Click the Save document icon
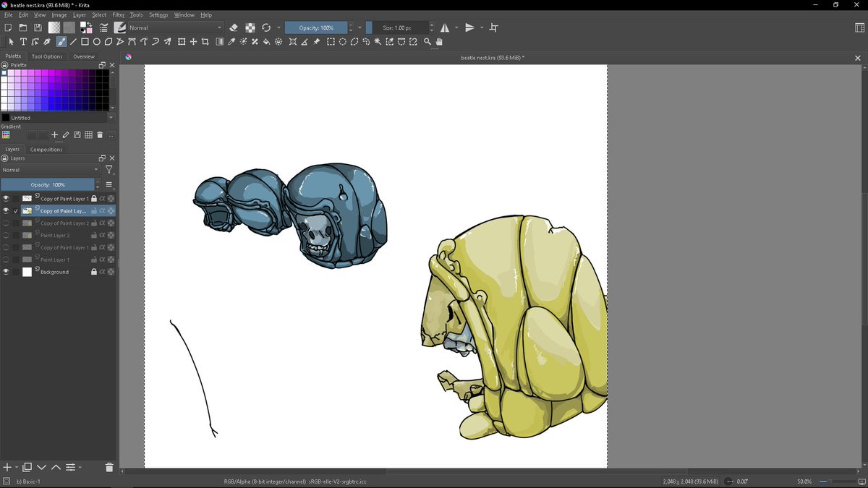 click(x=38, y=27)
